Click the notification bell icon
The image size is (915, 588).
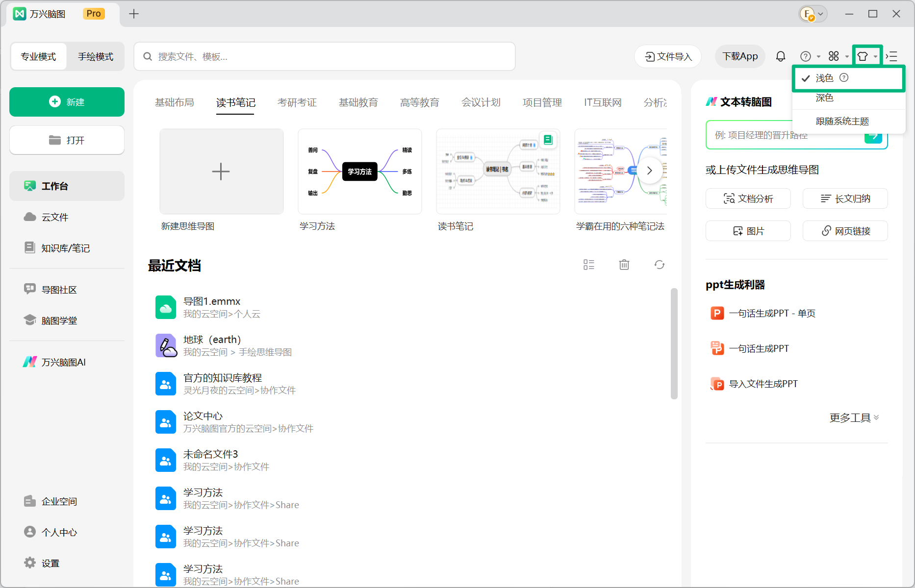(781, 56)
